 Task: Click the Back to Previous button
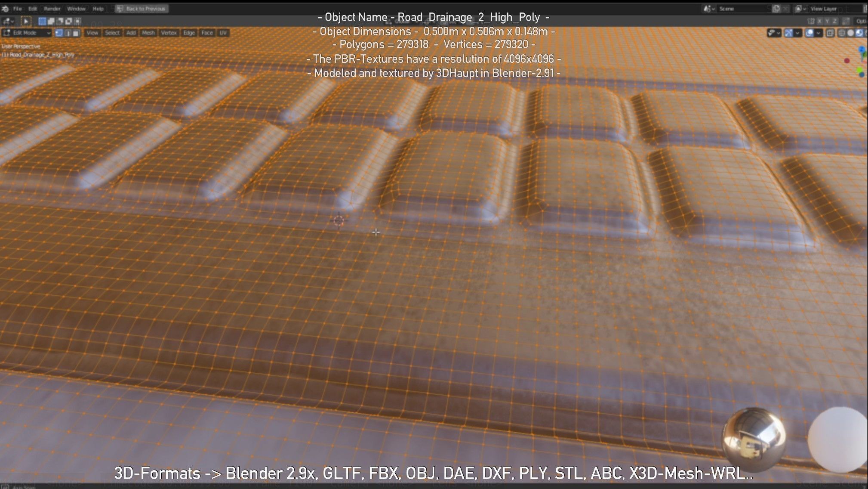(142, 9)
